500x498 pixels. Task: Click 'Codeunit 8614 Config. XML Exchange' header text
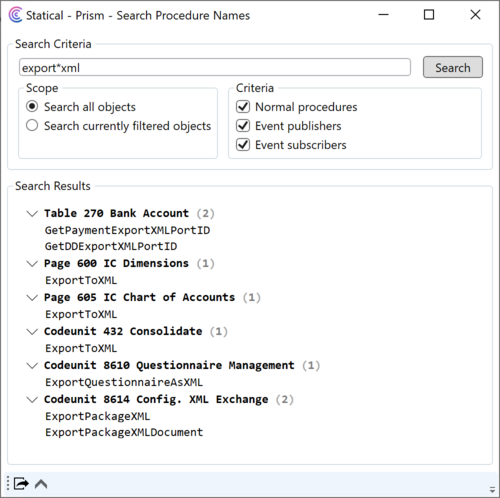[x=156, y=400]
